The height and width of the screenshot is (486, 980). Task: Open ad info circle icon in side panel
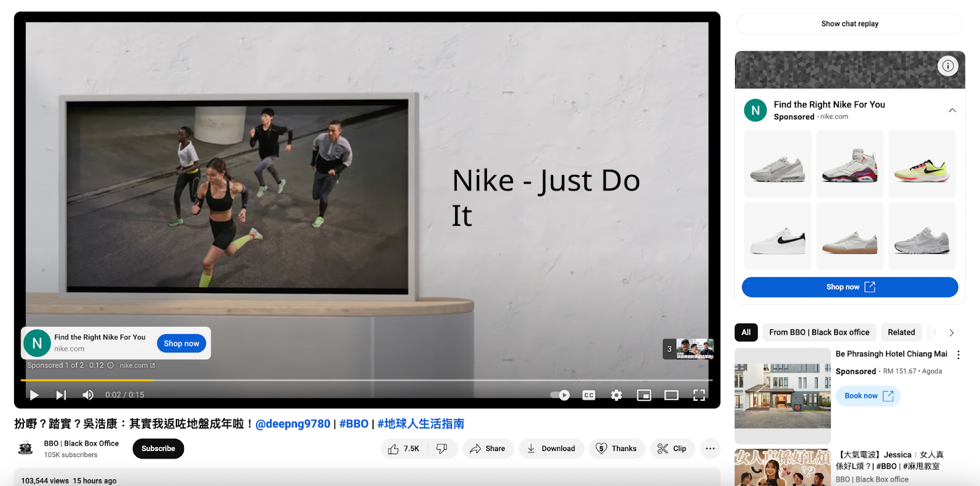click(x=948, y=65)
